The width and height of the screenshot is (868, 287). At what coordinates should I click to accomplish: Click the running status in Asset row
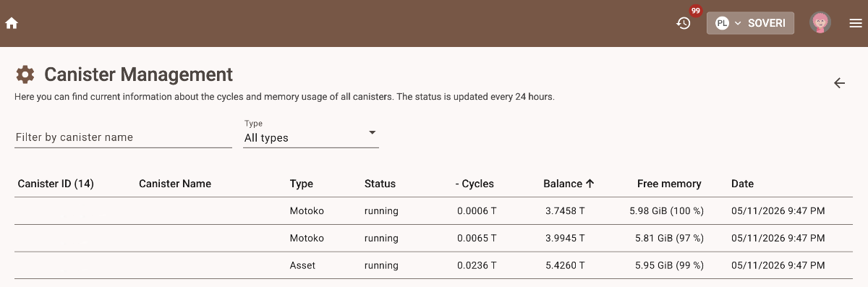click(x=381, y=265)
